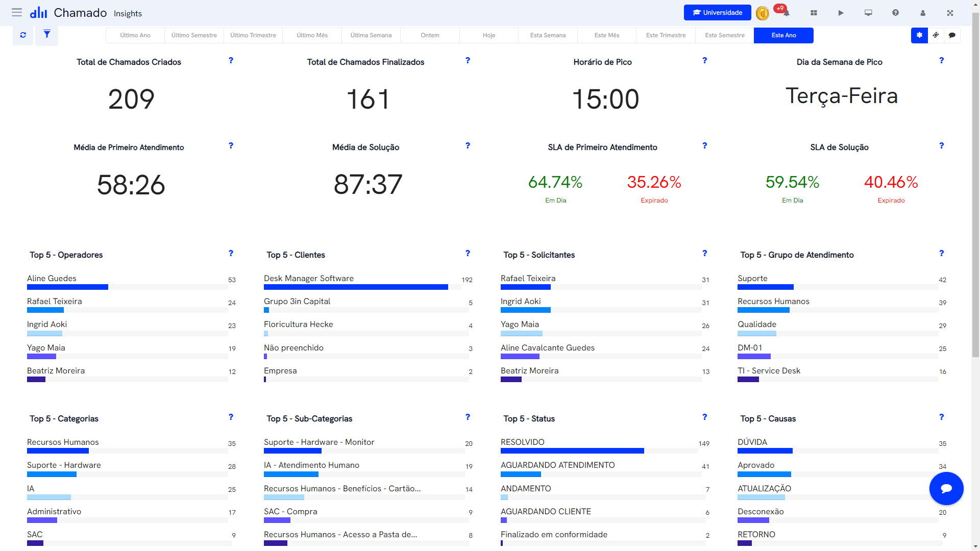Click Ingrid Aoki in Top 5 - Solicitantes
The image size is (980, 551).
521,302
